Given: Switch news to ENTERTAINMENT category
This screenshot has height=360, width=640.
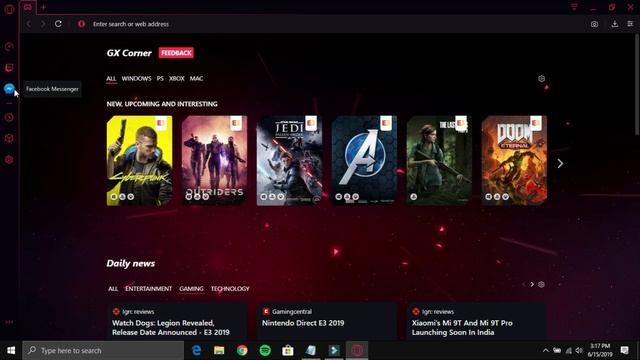Looking at the screenshot, I should pyautogui.click(x=149, y=289).
